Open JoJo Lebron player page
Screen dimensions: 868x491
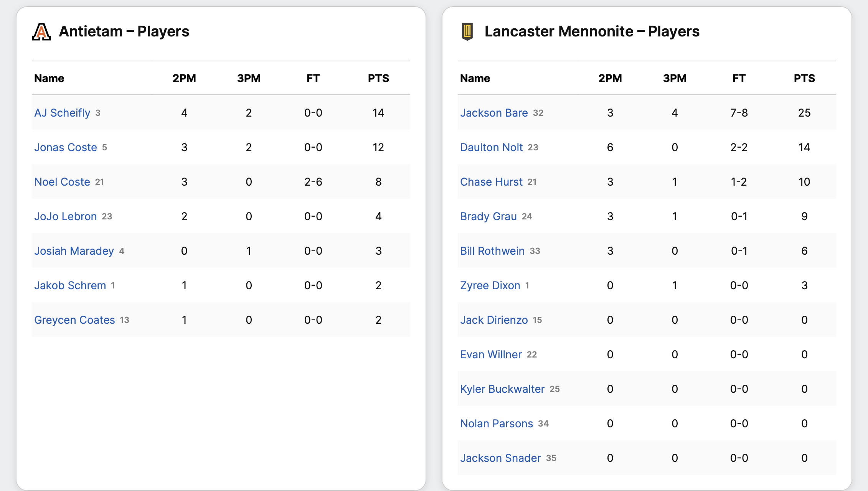tap(66, 216)
